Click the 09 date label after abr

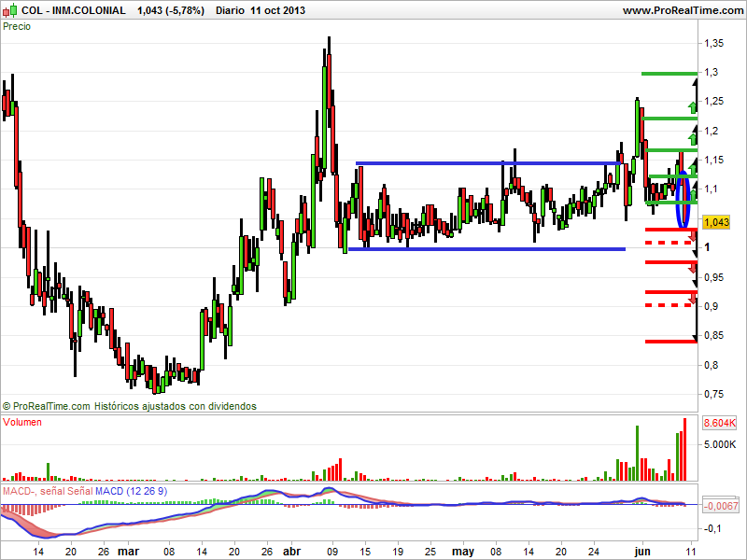pos(332,552)
